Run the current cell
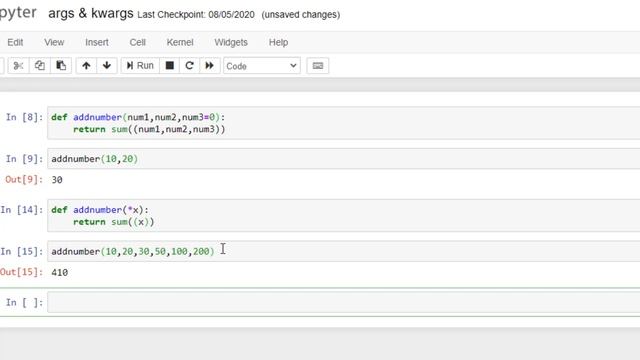This screenshot has height=360, width=640. pyautogui.click(x=140, y=66)
